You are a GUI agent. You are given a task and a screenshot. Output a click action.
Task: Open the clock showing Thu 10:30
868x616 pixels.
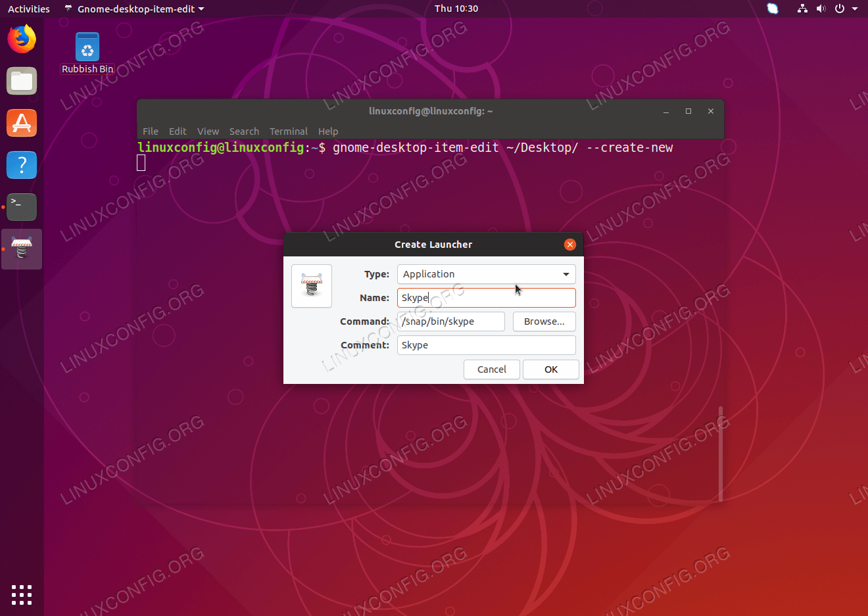pyautogui.click(x=456, y=9)
